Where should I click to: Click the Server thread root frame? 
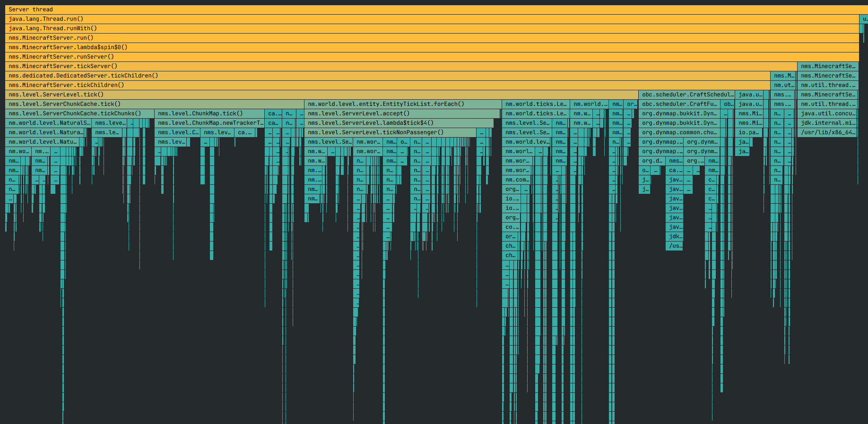425,9
